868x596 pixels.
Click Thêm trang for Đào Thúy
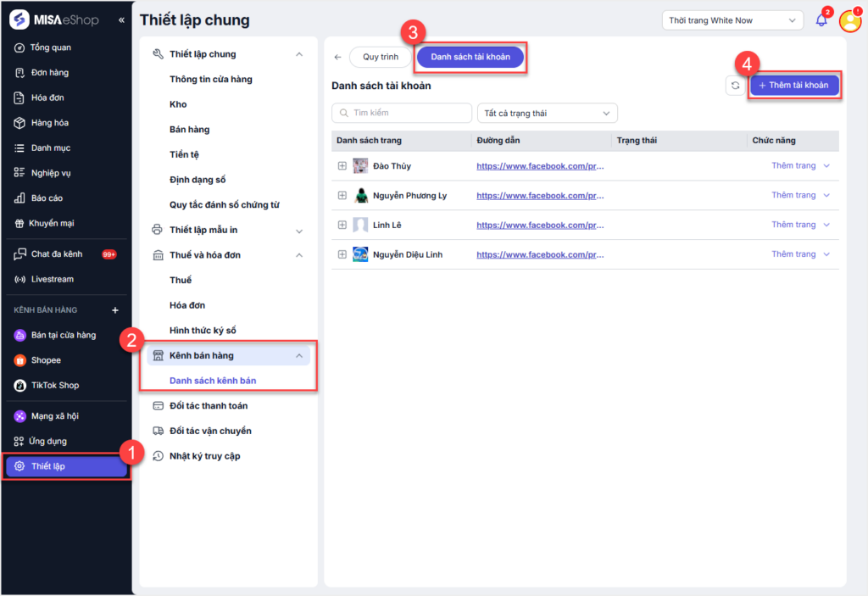(x=793, y=165)
